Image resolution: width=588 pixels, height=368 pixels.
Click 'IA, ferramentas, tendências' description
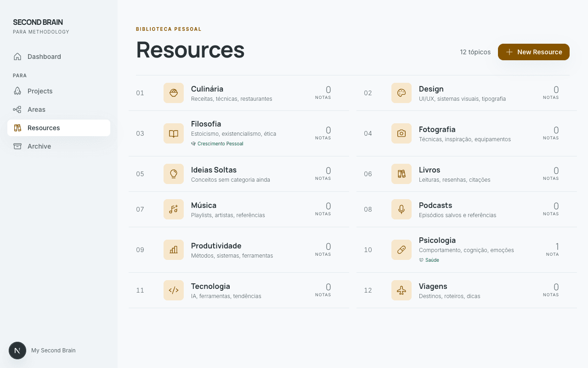pyautogui.click(x=226, y=296)
